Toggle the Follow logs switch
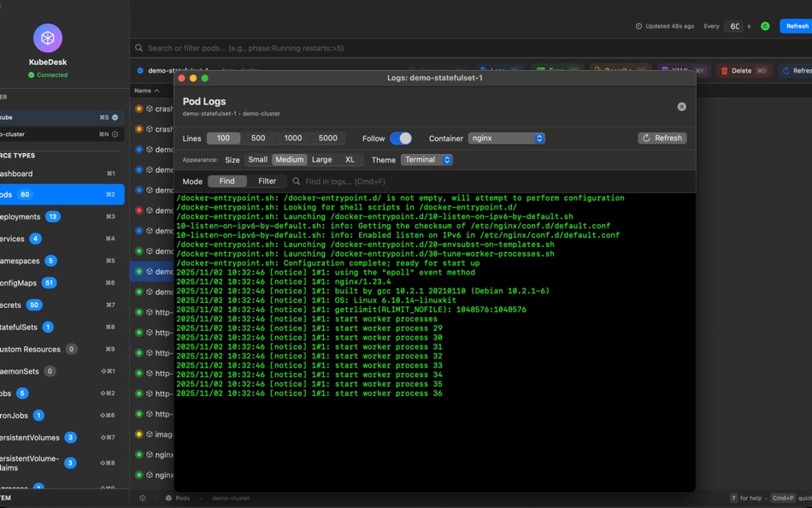812x508 pixels. point(400,138)
